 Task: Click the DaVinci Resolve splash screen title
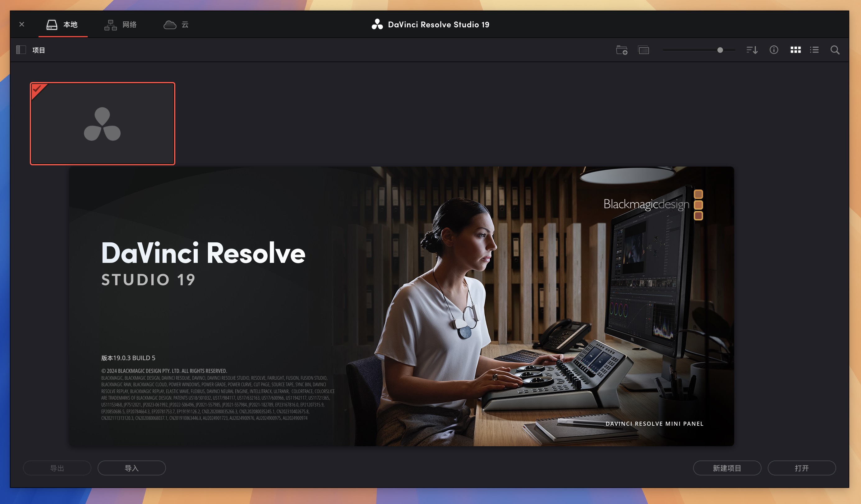coord(203,253)
